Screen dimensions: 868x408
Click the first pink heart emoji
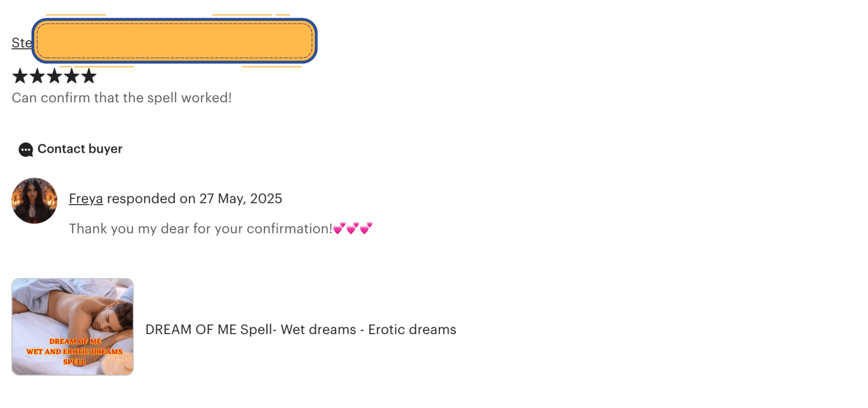click(x=339, y=229)
